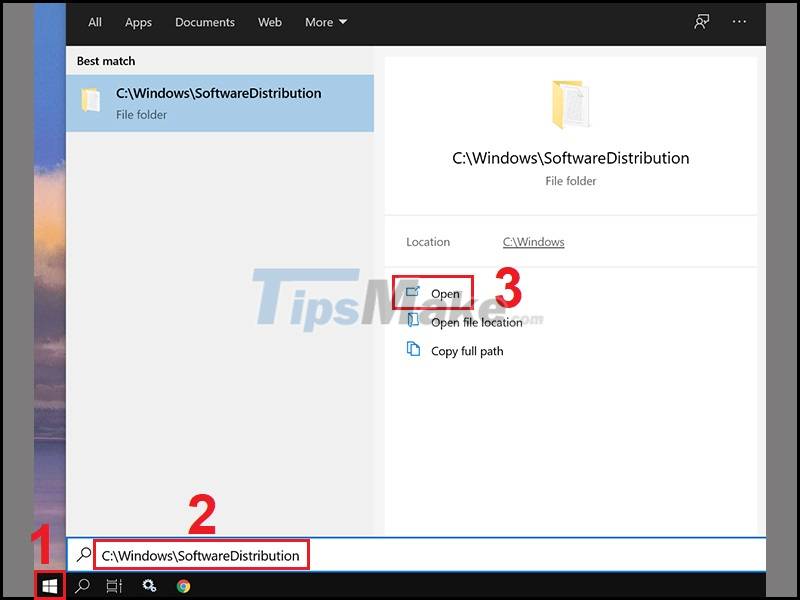Switch to the Documents search tab
Screen dimensions: 800x600
click(205, 22)
